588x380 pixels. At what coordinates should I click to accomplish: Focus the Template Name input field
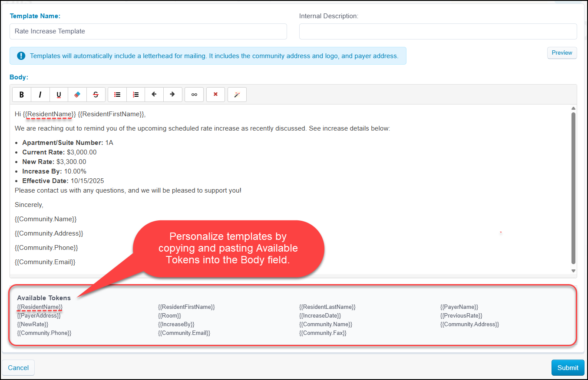(x=148, y=31)
